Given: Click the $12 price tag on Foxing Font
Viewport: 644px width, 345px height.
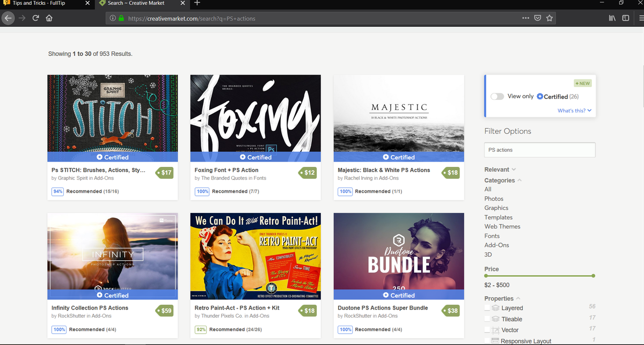Looking at the screenshot, I should click(308, 173).
